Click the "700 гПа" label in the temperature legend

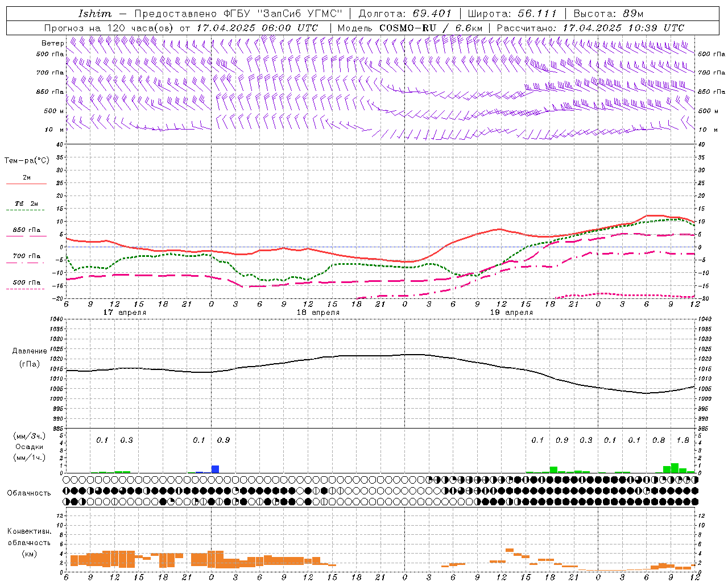tap(27, 256)
